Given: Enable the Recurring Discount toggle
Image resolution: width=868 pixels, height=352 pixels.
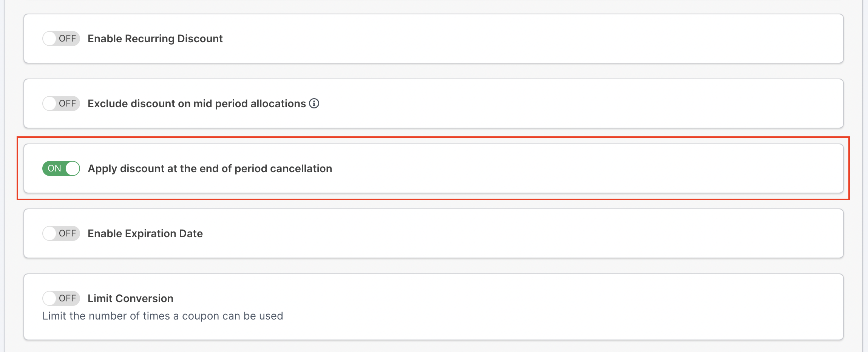Looking at the screenshot, I should pos(61,39).
